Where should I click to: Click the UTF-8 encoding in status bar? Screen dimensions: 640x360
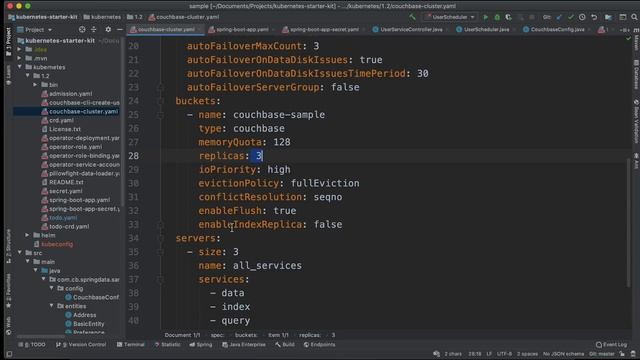tap(504, 354)
